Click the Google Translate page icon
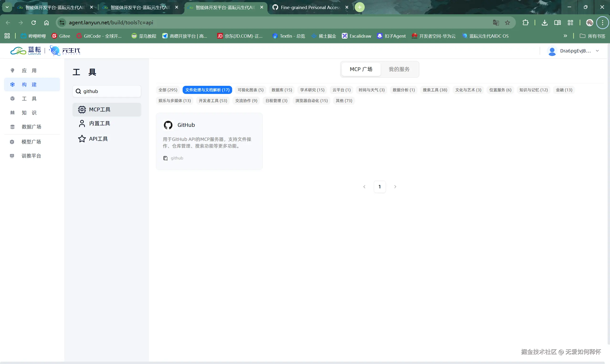Screen dimensions: 610x364 [496, 23]
